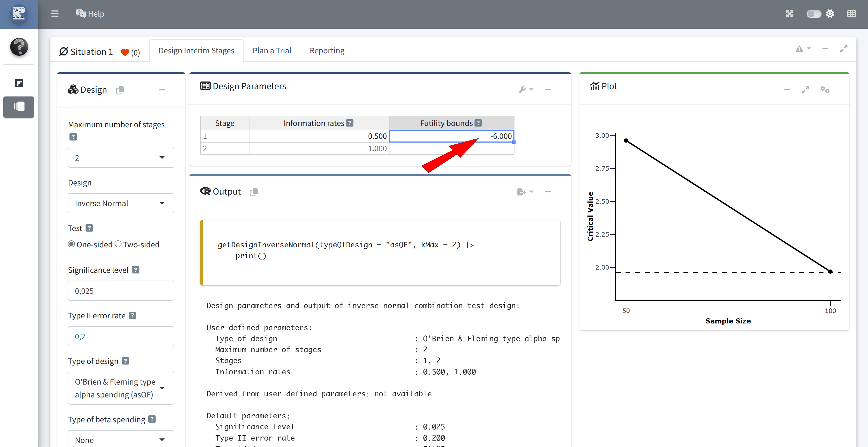Open the Reporting tab
868x447 pixels.
tap(327, 50)
